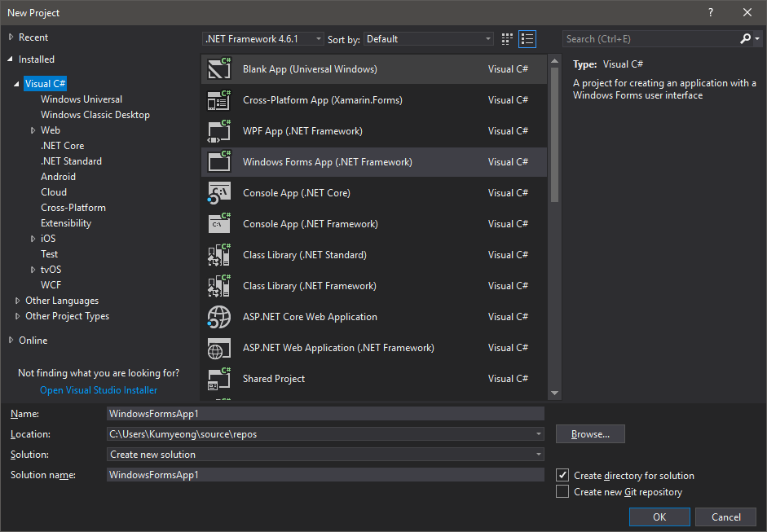
Task: Expand the Other Project Types arrow
Action: coord(17,316)
